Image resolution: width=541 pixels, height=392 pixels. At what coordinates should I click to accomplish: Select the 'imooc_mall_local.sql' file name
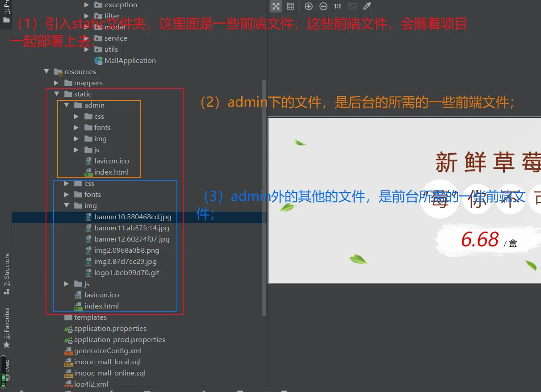pos(107,362)
